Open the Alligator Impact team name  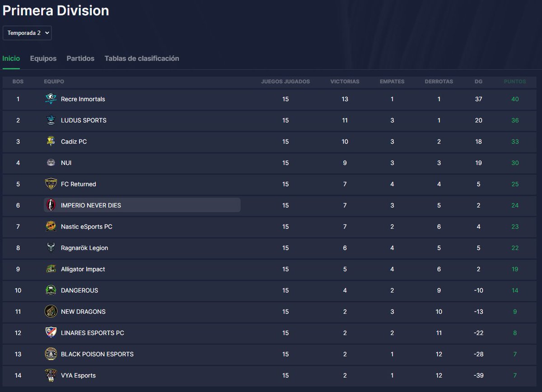[83, 269]
